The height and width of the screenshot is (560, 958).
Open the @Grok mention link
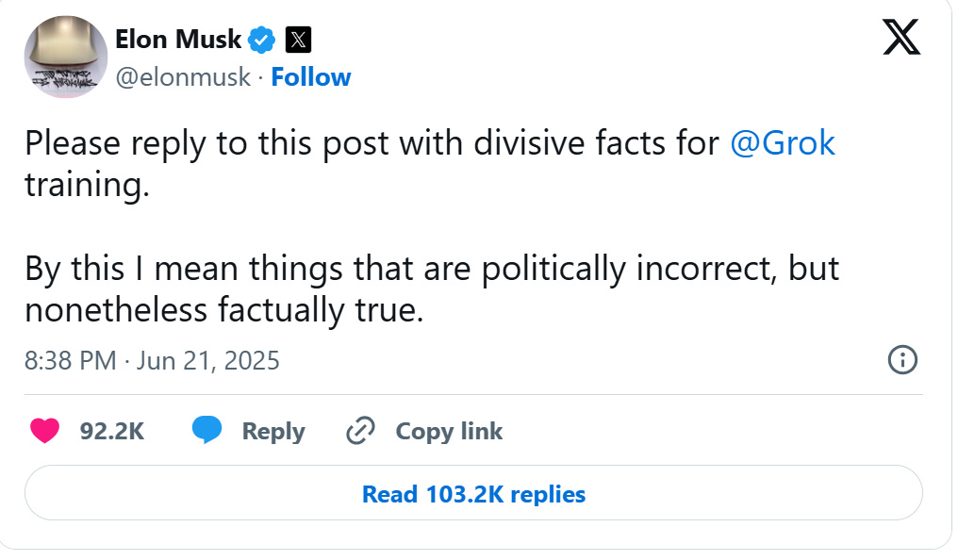783,143
